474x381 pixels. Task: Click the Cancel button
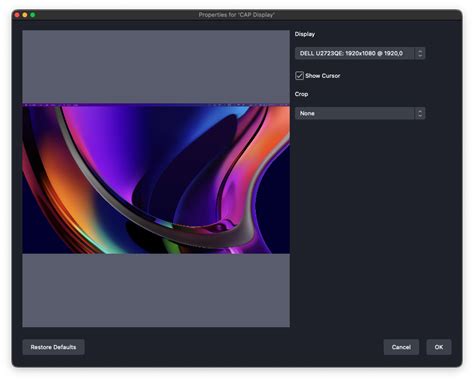(401, 347)
